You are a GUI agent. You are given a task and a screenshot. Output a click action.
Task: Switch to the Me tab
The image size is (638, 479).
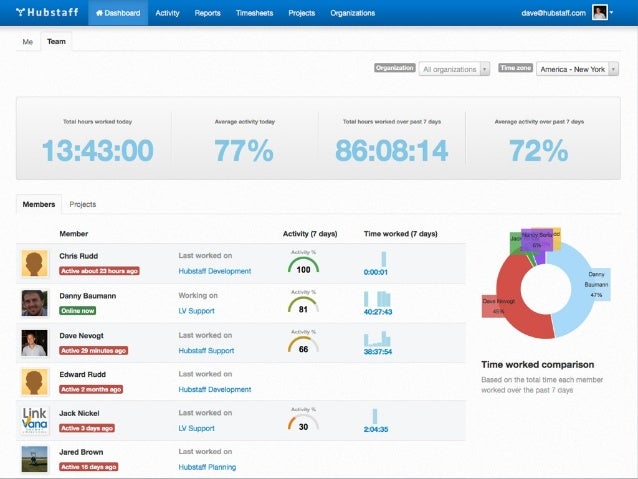(x=28, y=42)
